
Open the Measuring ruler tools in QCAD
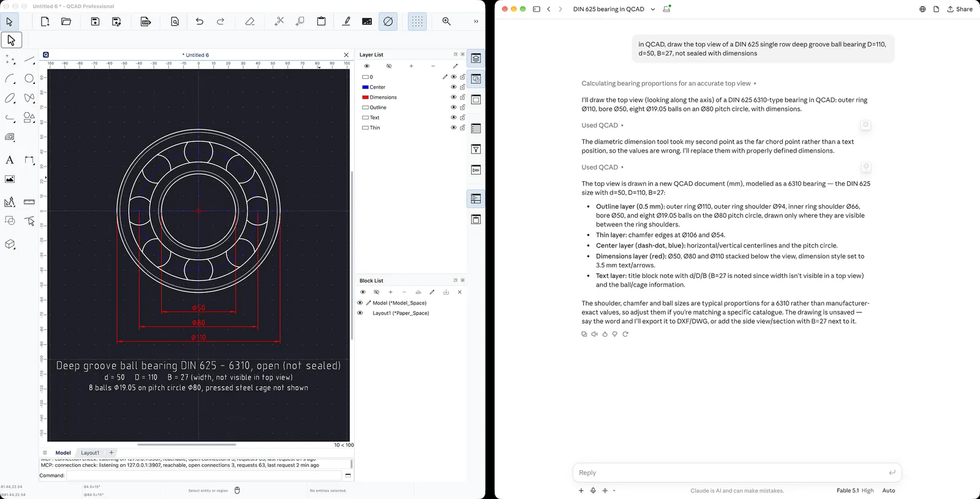pyautogui.click(x=29, y=201)
